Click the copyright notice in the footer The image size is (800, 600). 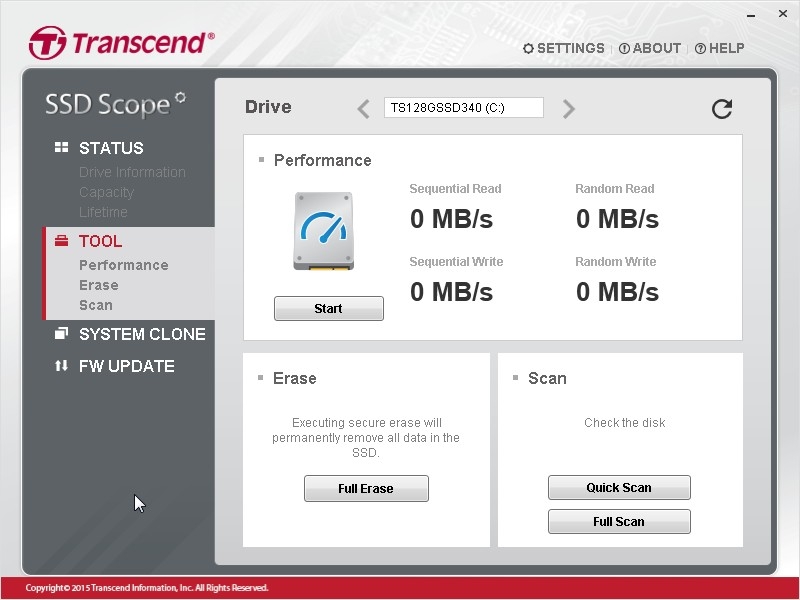(147, 588)
